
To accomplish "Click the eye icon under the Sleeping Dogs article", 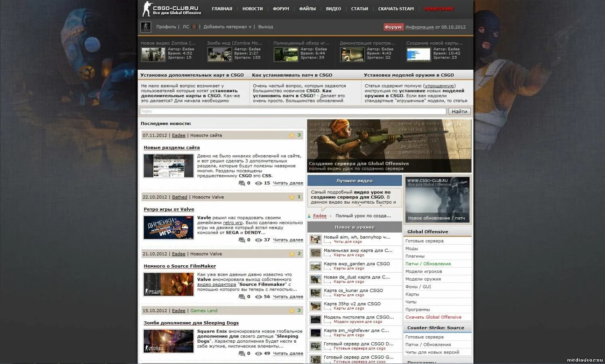I will [x=259, y=353].
